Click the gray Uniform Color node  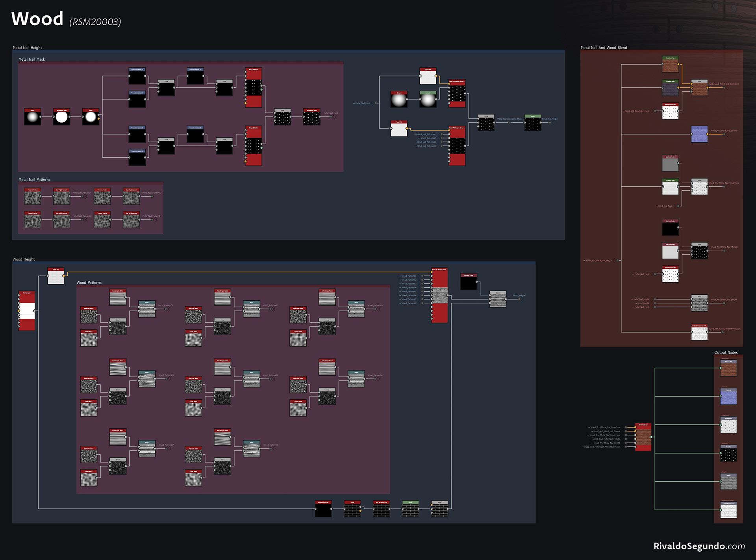pyautogui.click(x=670, y=164)
